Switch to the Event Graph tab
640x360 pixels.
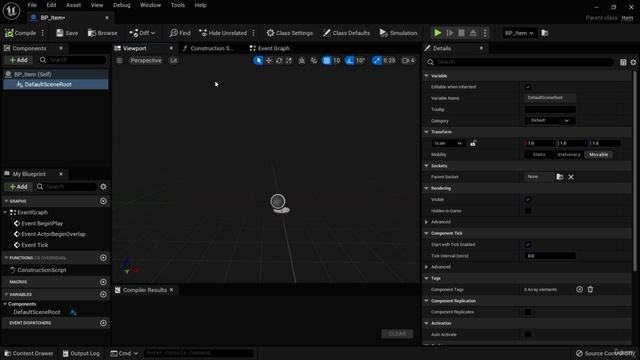(269, 48)
